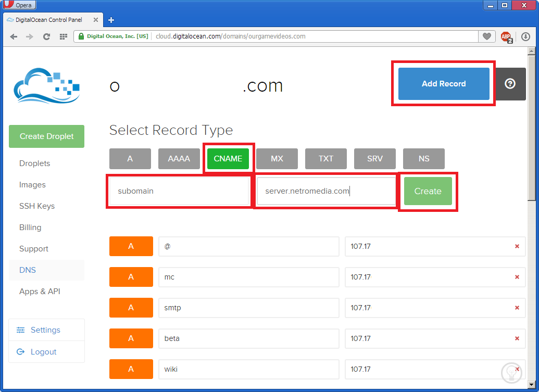Screen dimensions: 539x392
Task: Open Droplets in the sidebar
Action: 35,163
